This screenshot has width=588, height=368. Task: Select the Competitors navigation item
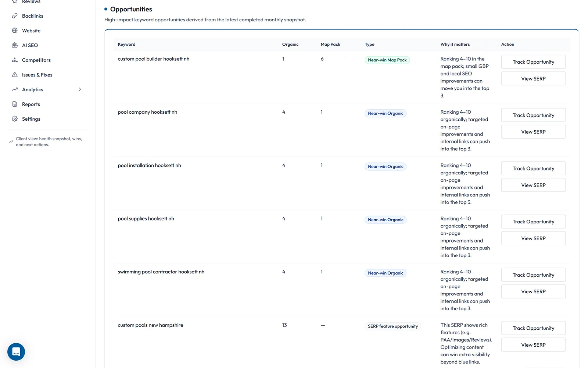36,60
